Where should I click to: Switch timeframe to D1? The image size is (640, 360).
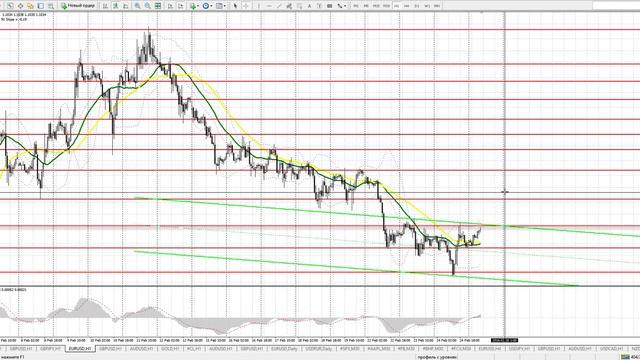[417, 6]
